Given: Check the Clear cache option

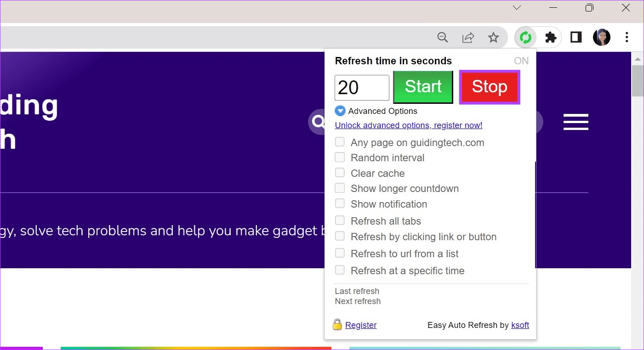Looking at the screenshot, I should click(340, 173).
